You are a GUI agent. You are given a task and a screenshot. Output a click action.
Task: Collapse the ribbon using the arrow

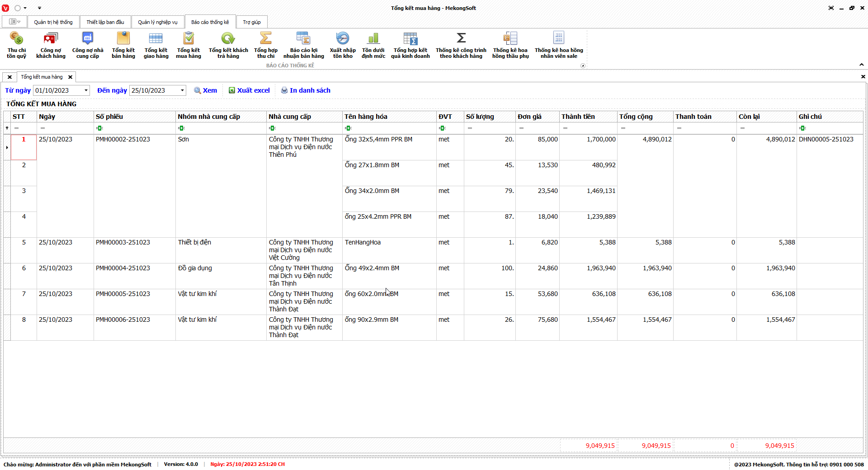861,65
